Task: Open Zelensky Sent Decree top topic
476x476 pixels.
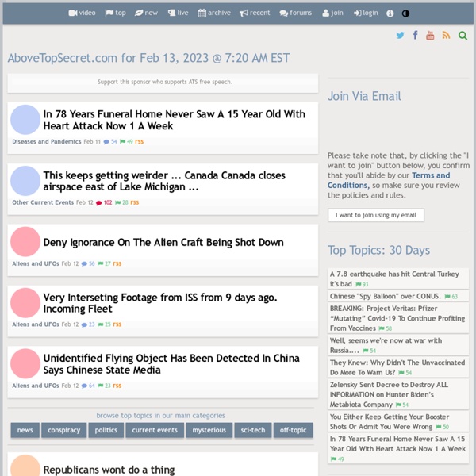Action: [389, 394]
